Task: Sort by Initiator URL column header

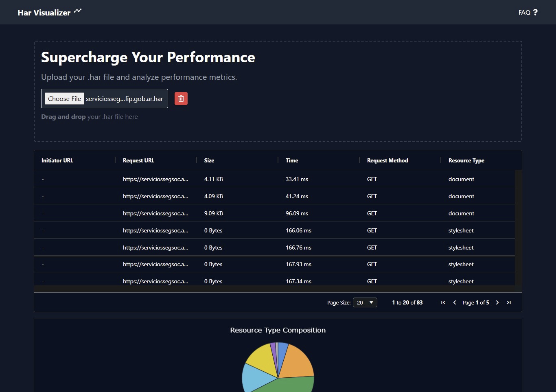Action: click(x=57, y=160)
